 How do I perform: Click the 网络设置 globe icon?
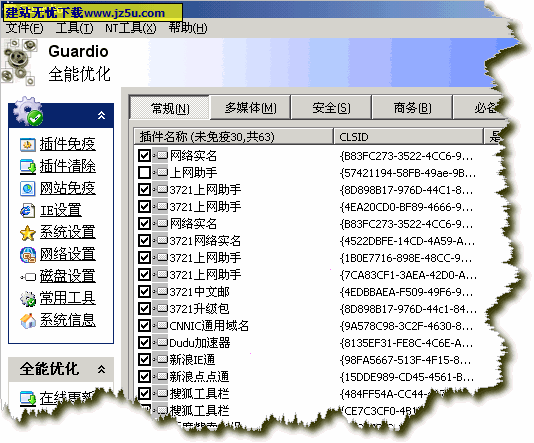coord(28,255)
